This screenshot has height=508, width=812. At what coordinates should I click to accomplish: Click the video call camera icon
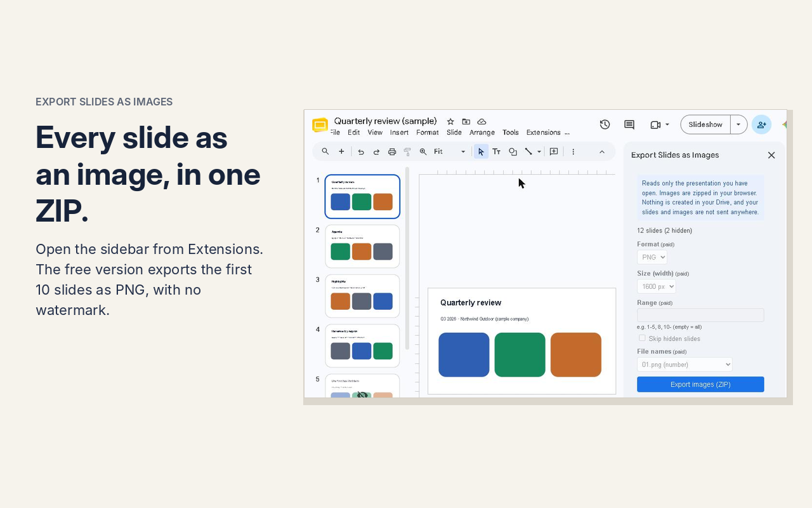pos(656,124)
